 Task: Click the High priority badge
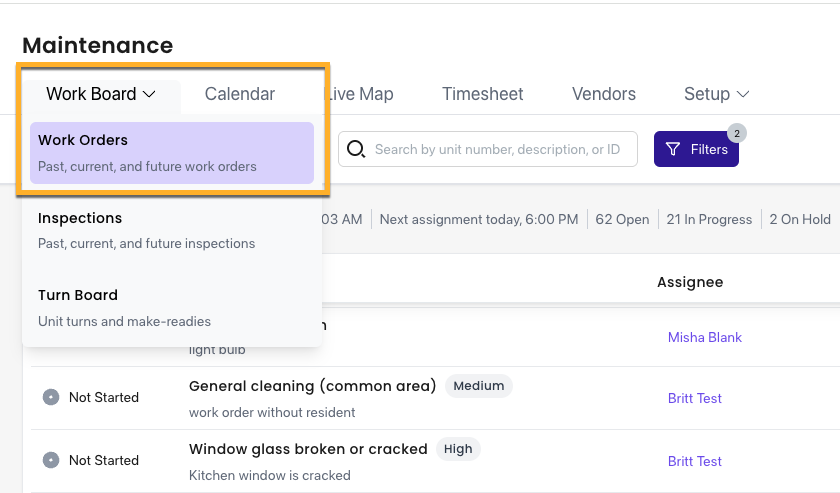pyautogui.click(x=458, y=449)
